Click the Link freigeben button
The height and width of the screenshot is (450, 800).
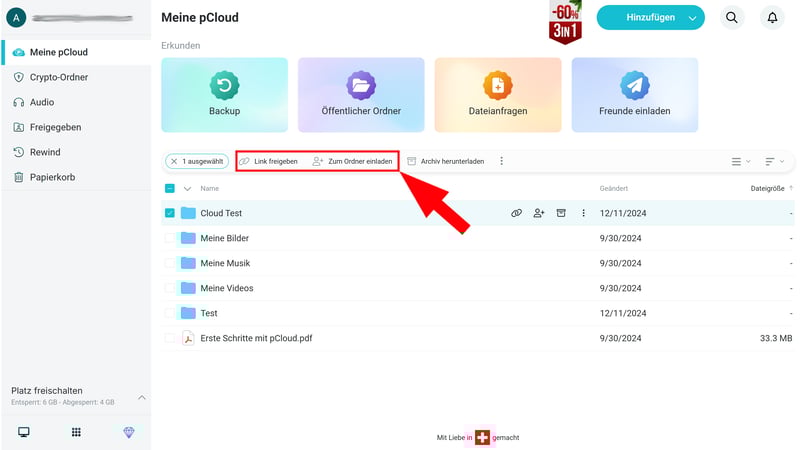[x=268, y=161]
